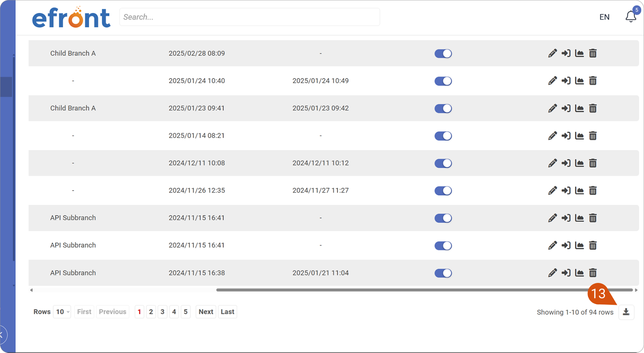
Task: Click edit pencil for 2025/02/28 08:09 row
Action: point(552,54)
